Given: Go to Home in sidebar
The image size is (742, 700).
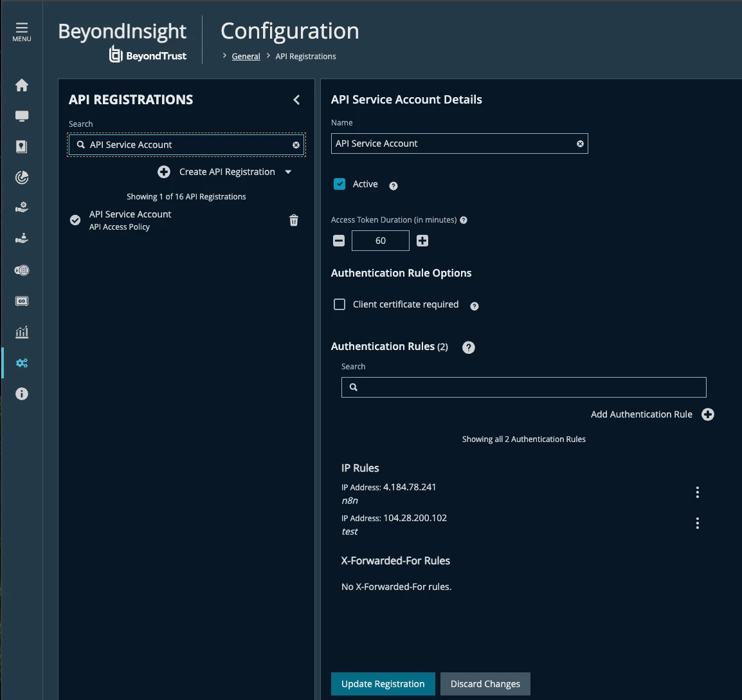Looking at the screenshot, I should (22, 86).
